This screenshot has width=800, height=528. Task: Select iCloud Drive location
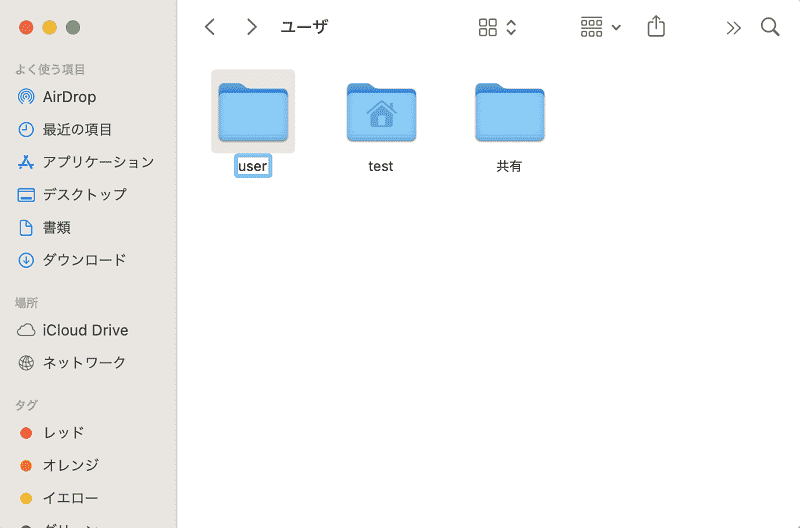tap(72, 330)
